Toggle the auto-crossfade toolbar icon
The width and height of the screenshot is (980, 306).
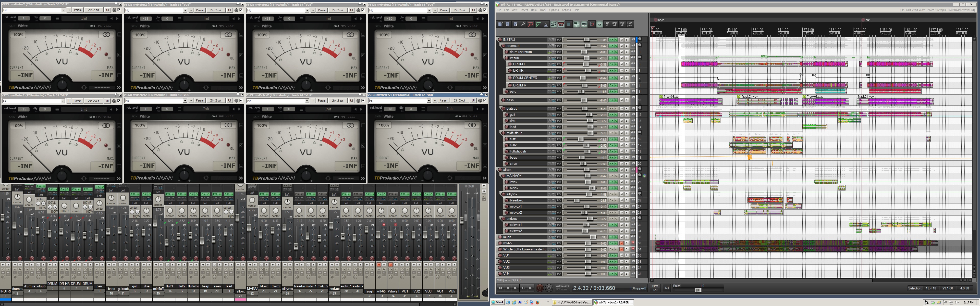click(554, 24)
